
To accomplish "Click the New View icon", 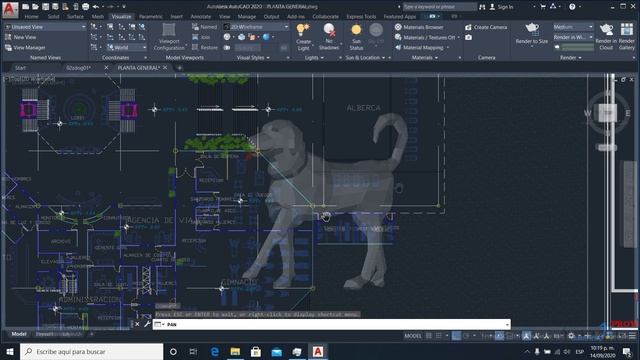I will pyautogui.click(x=8, y=37).
